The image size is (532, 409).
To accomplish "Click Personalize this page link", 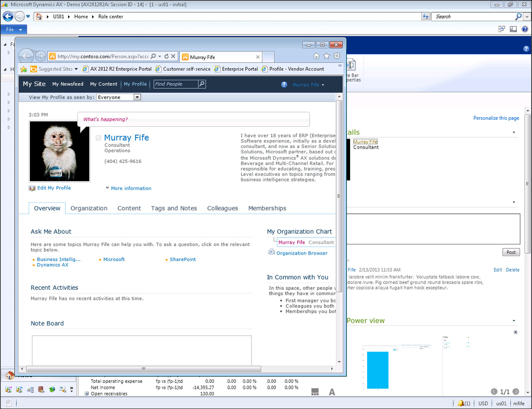I will click(x=496, y=118).
